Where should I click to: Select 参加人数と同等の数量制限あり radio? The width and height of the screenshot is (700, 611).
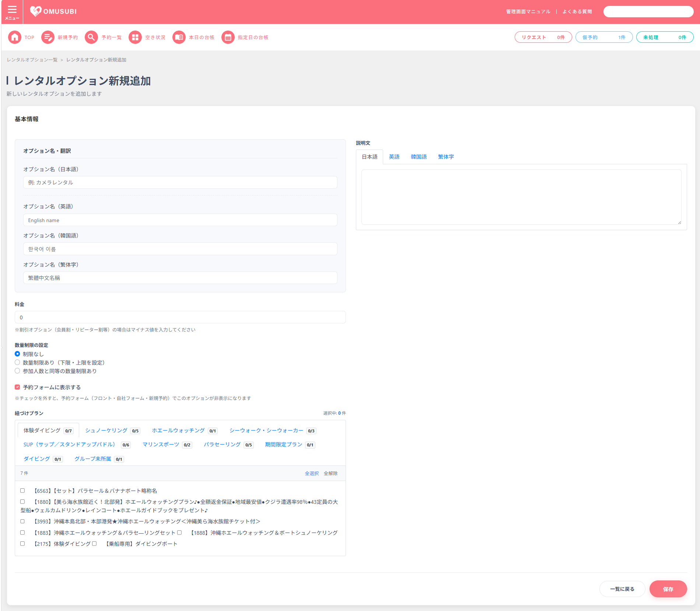pos(17,371)
